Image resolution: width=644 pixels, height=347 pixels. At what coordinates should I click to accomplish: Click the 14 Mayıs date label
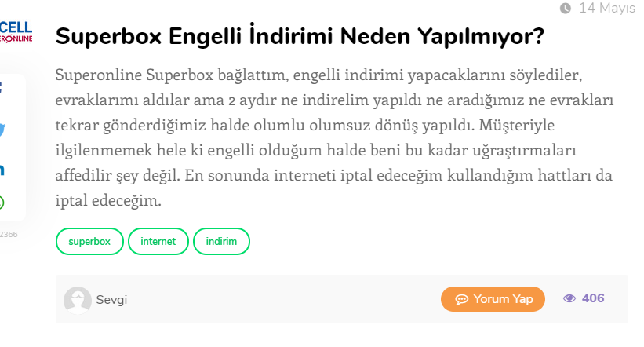(x=607, y=8)
